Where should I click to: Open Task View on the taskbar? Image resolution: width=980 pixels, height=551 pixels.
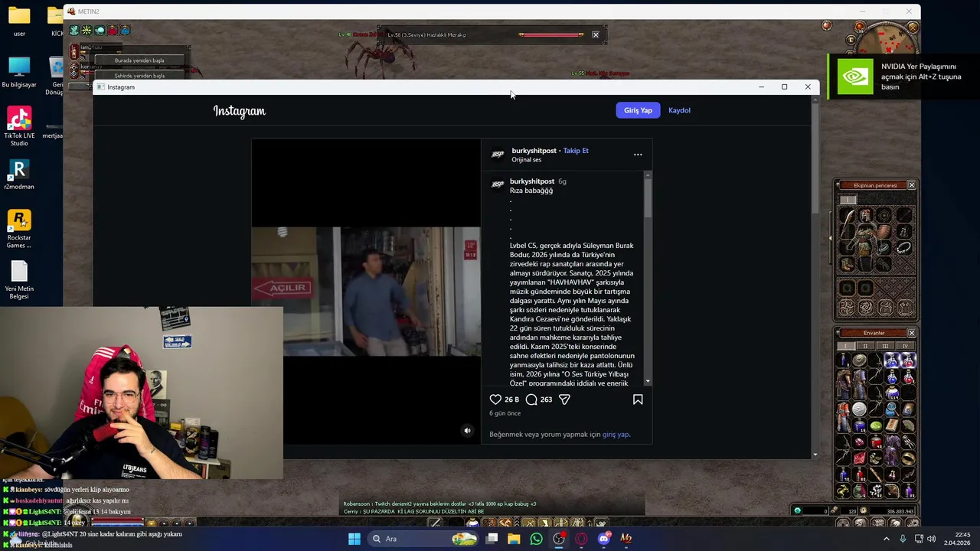coord(492,539)
